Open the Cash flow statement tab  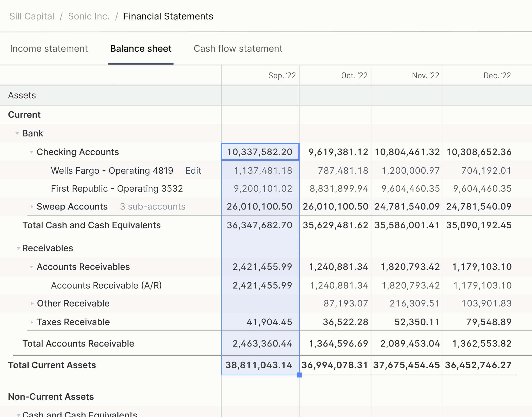tap(238, 49)
